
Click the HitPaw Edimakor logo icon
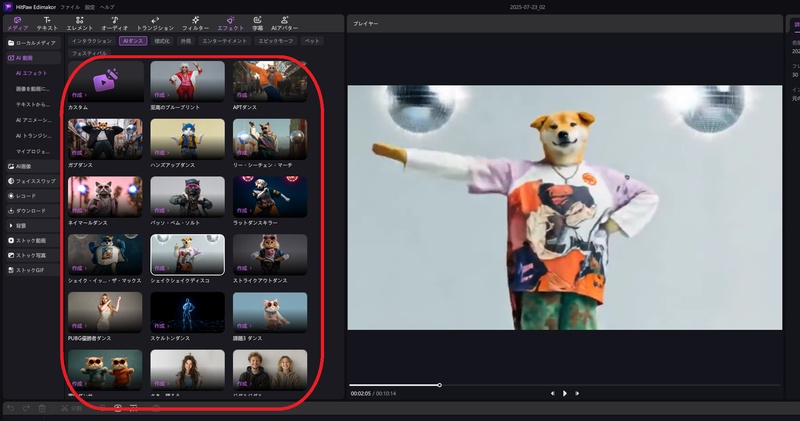pos(8,7)
